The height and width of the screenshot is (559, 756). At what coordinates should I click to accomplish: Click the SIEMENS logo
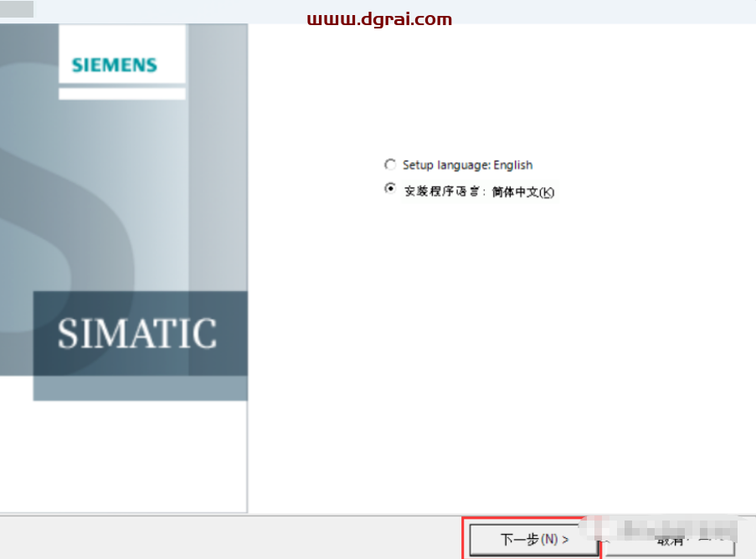(x=115, y=65)
